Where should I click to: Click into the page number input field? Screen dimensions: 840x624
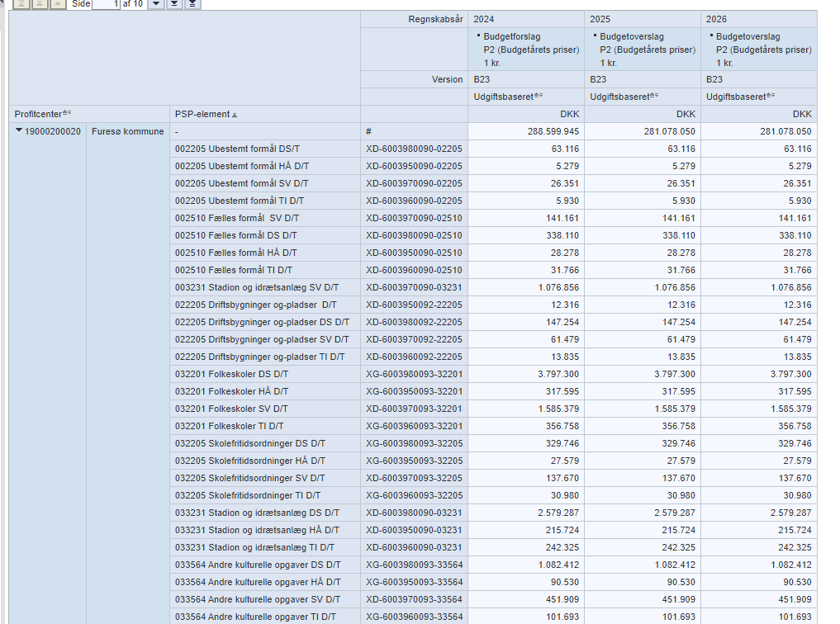106,4
